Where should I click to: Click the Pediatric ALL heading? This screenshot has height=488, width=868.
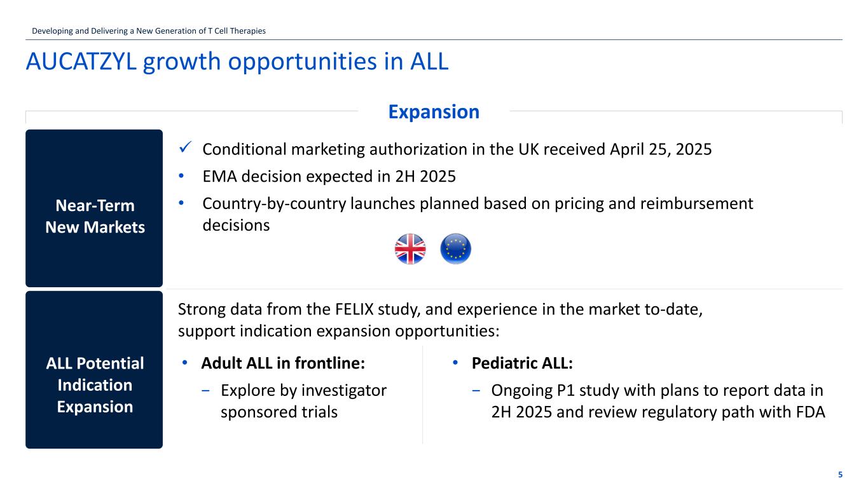click(x=521, y=363)
